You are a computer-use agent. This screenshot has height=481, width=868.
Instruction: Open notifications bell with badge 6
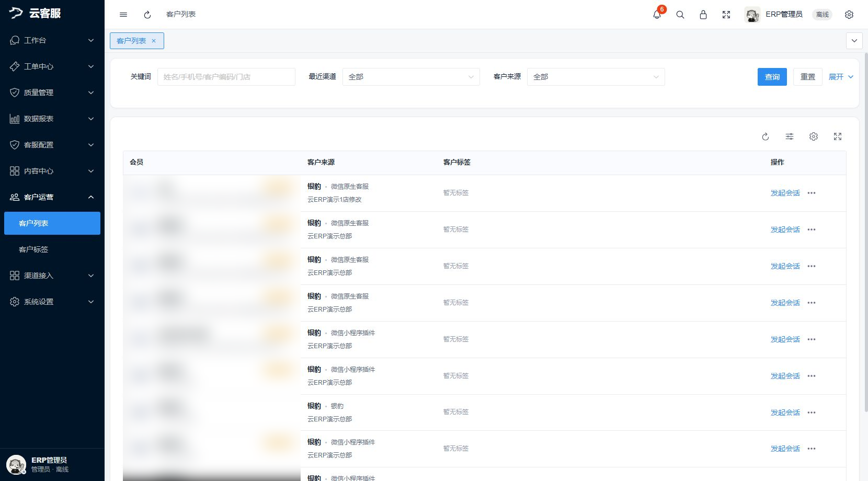point(657,15)
